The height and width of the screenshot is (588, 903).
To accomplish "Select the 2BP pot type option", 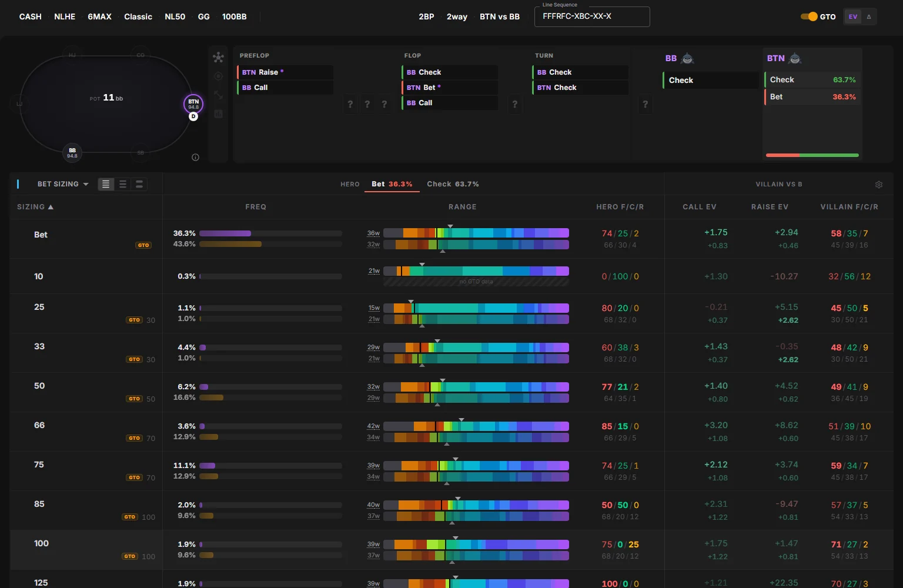I will [x=426, y=16].
